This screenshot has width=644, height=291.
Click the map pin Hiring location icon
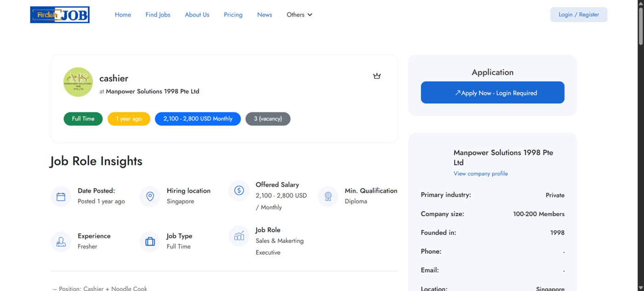(x=150, y=197)
